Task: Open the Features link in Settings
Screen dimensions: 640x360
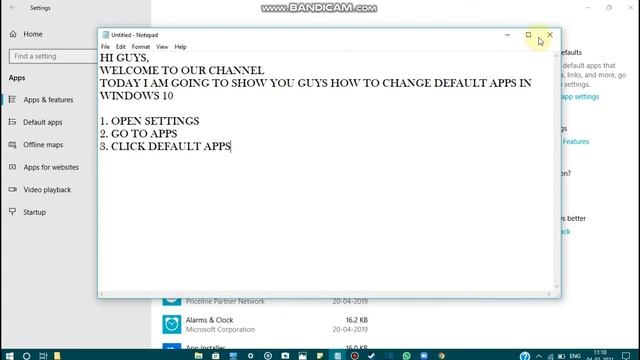Action: point(576,142)
